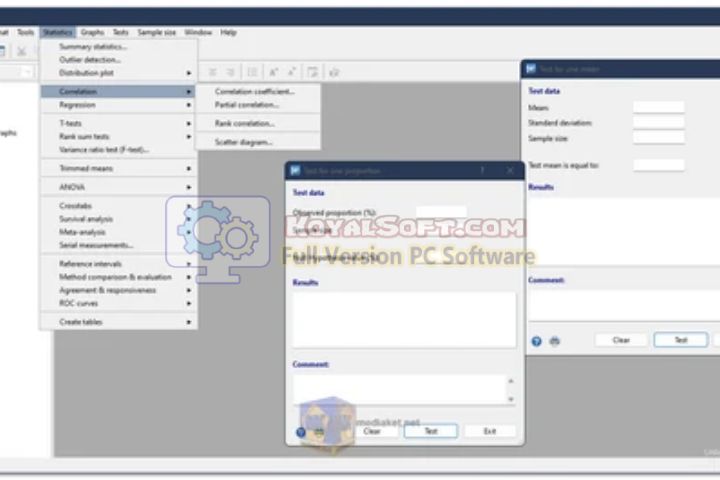Click the down arrow of the Comment scrollbar

[511, 399]
